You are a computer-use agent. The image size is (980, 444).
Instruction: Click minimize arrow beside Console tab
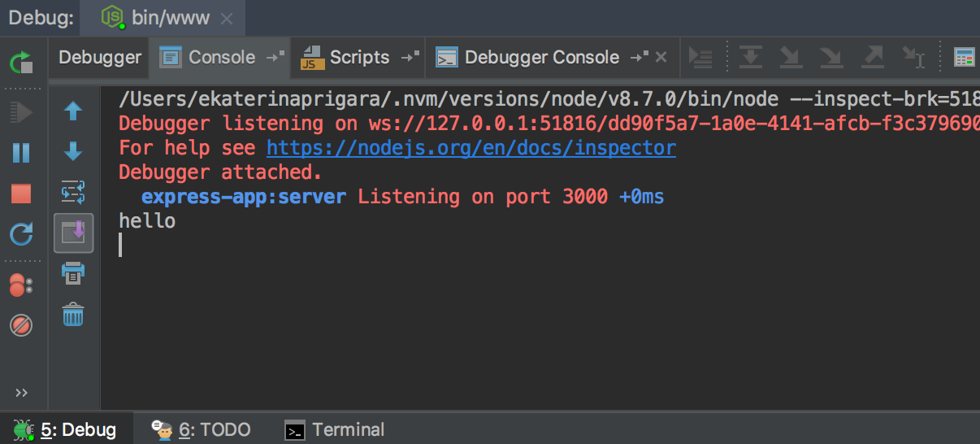coord(276,57)
